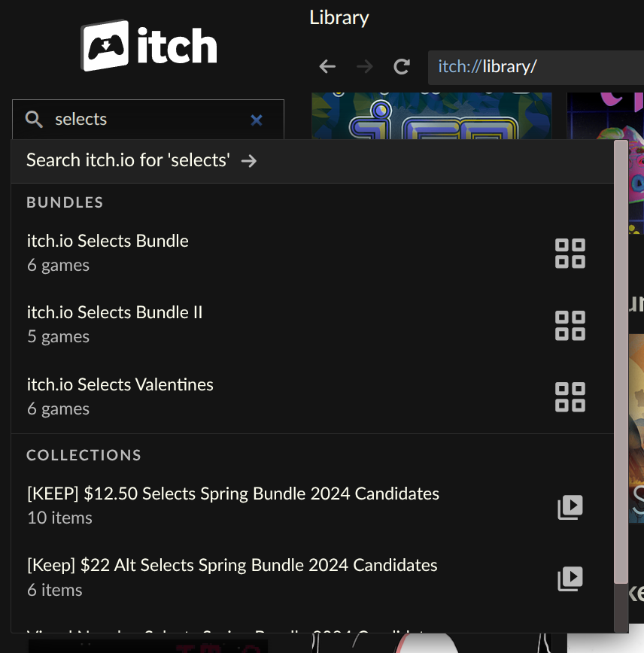Click inside the 'selects' search field

point(148,119)
